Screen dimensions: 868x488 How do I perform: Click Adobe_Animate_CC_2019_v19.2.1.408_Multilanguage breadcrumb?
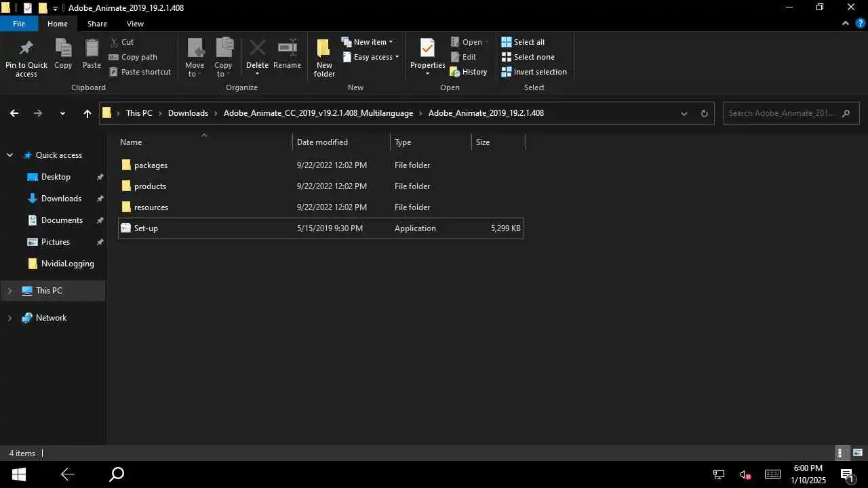pyautogui.click(x=318, y=113)
